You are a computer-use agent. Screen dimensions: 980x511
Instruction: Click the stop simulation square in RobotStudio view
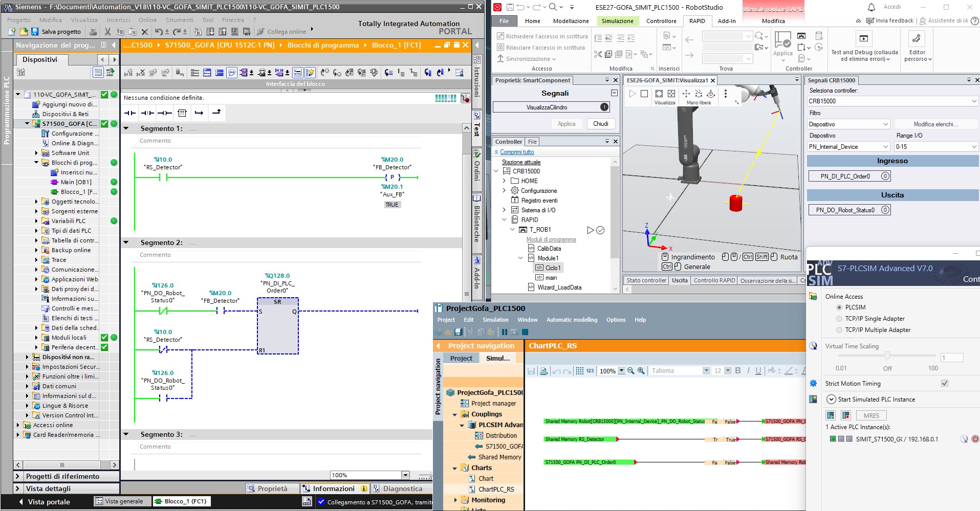pyautogui.click(x=645, y=94)
